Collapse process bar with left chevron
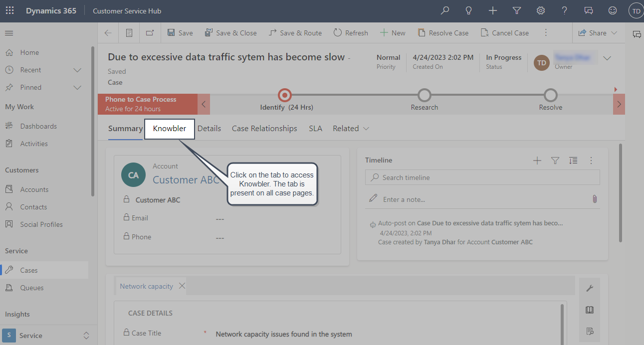The image size is (644, 345). tap(204, 104)
